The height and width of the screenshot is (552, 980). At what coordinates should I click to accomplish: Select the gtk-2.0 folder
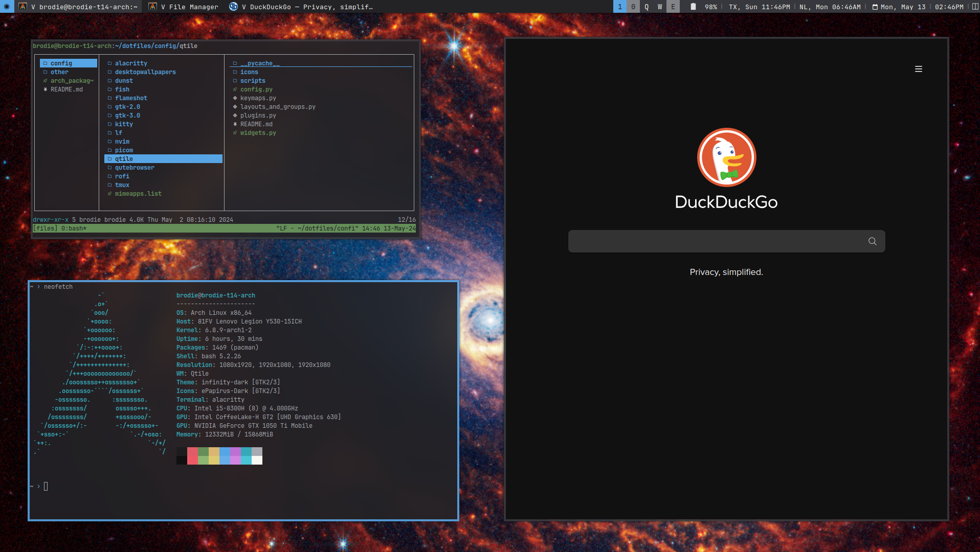pyautogui.click(x=127, y=107)
